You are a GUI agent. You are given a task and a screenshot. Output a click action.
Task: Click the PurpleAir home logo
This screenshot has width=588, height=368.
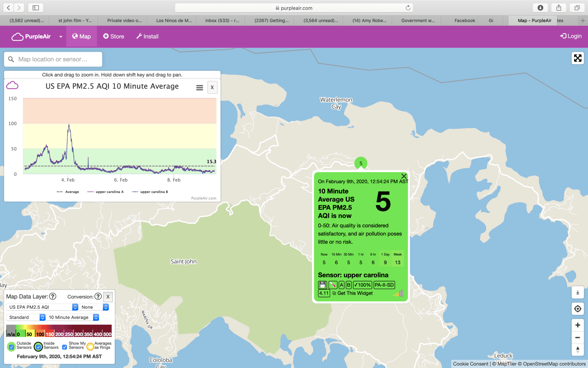31,37
